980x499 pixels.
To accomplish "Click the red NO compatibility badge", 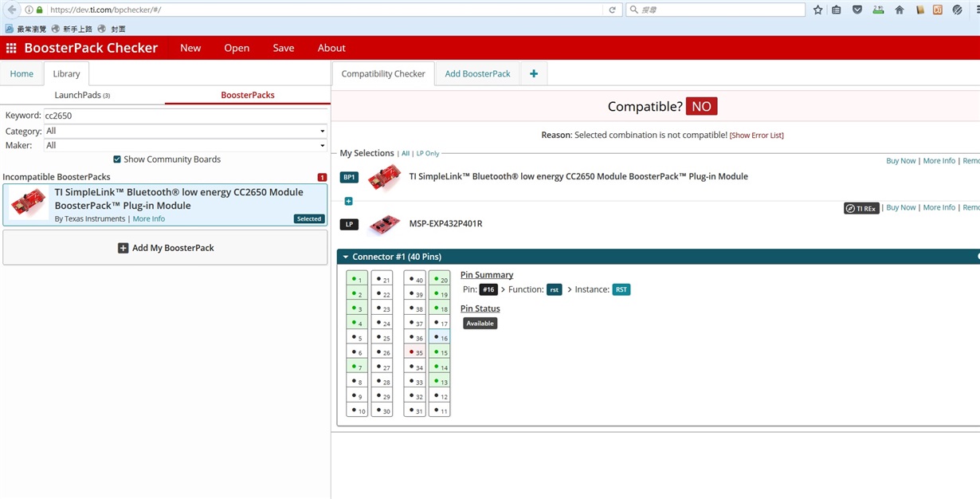I will click(x=701, y=106).
